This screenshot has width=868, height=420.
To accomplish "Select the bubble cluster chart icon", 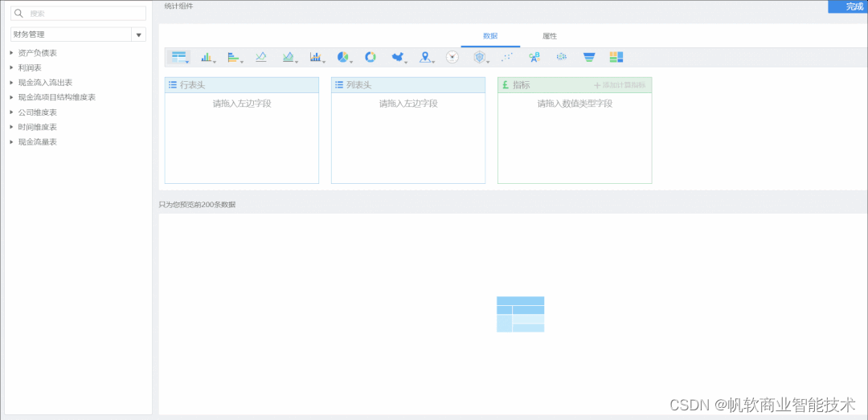I will pos(562,57).
